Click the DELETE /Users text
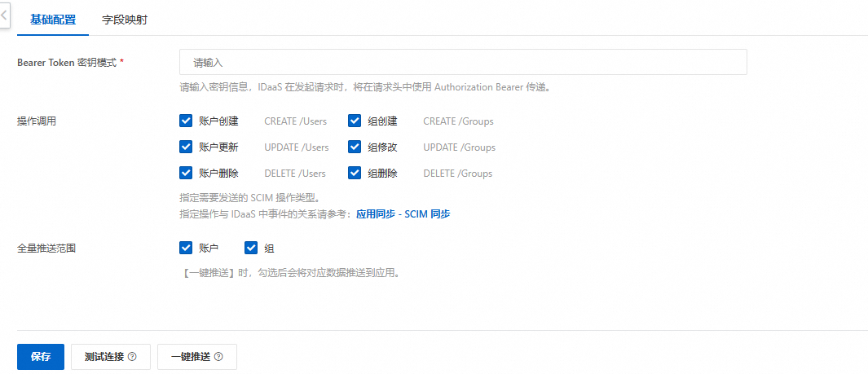This screenshot has width=868, height=374. [x=295, y=174]
